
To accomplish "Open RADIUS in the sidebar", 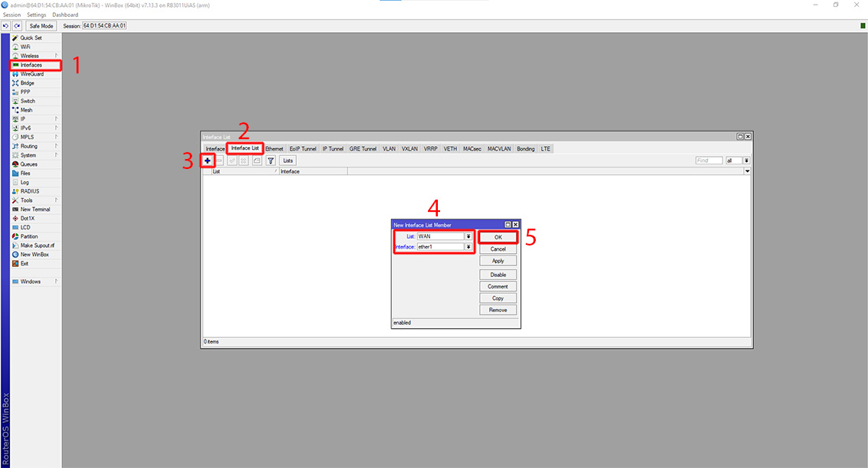I will coord(36,191).
